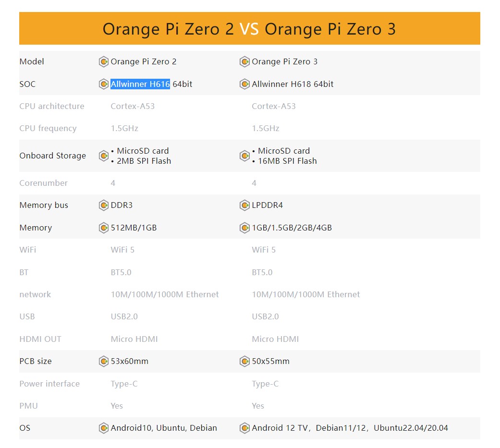Click the network row label
500x448 pixels.
pos(35,294)
